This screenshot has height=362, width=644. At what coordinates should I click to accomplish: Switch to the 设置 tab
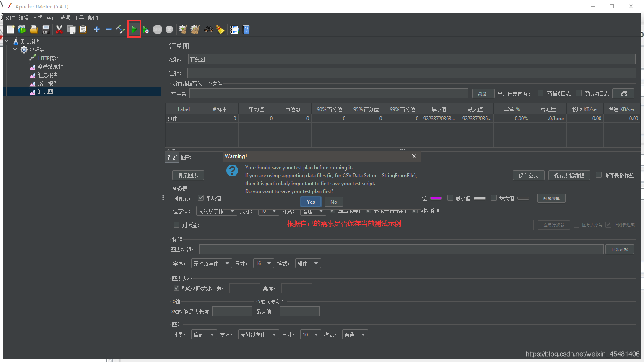[172, 158]
